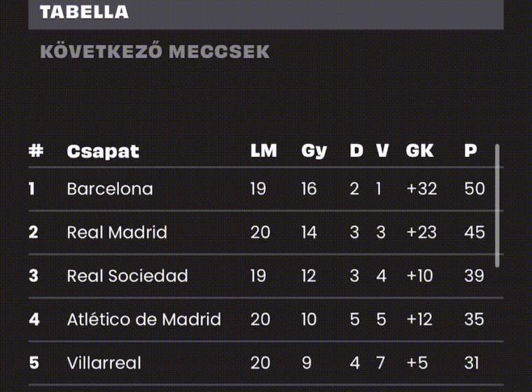Click Barcelona's 50 points value
532x392 pixels.
click(475, 189)
